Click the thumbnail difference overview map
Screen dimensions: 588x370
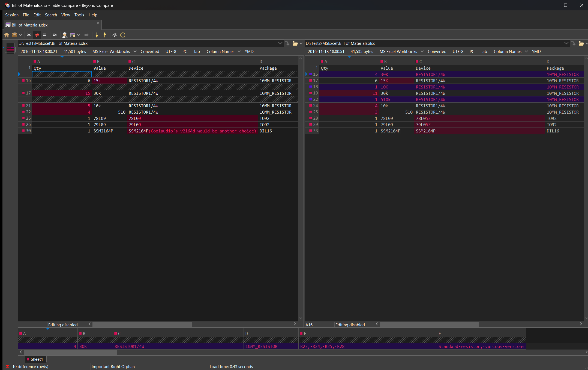click(x=10, y=48)
